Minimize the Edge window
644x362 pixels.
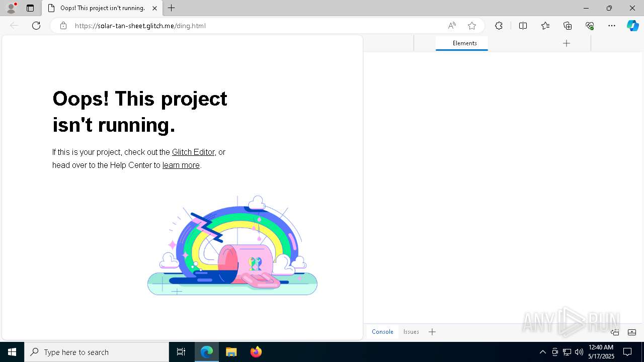(586, 8)
